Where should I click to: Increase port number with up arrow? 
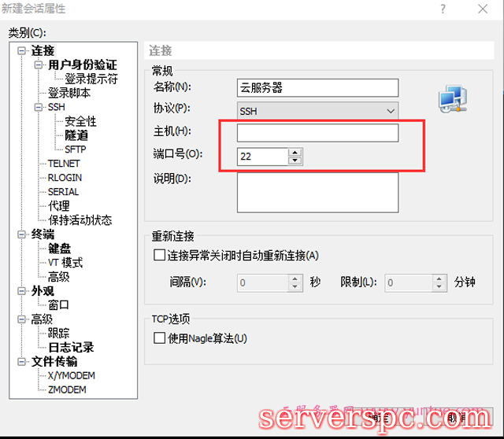pos(295,153)
